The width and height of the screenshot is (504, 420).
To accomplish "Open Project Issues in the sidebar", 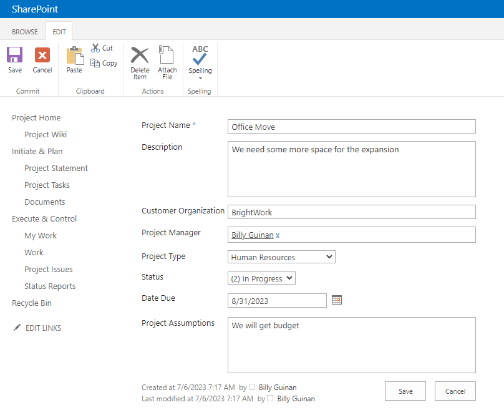I will pyautogui.click(x=49, y=270).
